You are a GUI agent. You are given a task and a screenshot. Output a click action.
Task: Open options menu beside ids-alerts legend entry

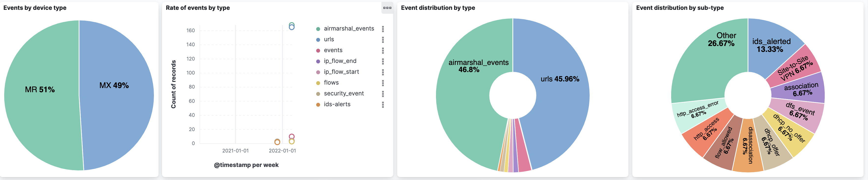point(383,105)
